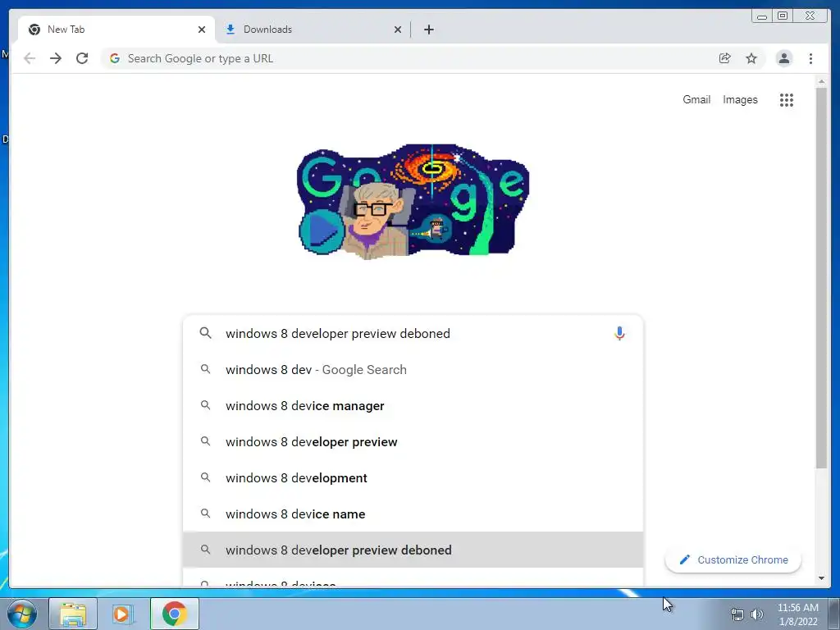840x630 pixels.
Task: Choose suggestion 'windows 8 device name'
Action: point(413,514)
